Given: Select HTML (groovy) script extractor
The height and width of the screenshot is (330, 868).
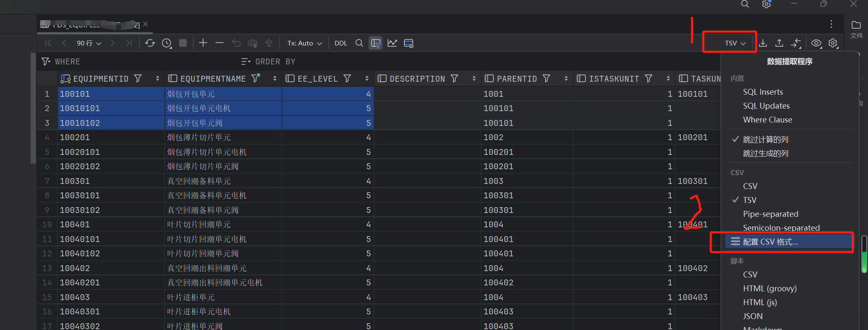Looking at the screenshot, I should 770,288.
